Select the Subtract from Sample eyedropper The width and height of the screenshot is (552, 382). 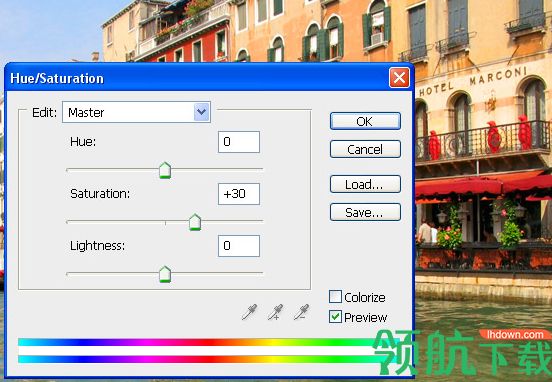pyautogui.click(x=302, y=312)
